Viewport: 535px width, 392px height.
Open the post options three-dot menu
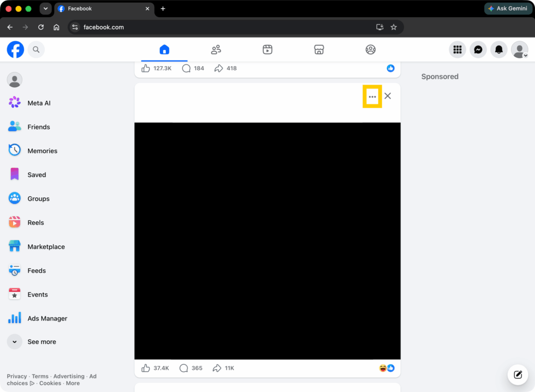pos(372,97)
